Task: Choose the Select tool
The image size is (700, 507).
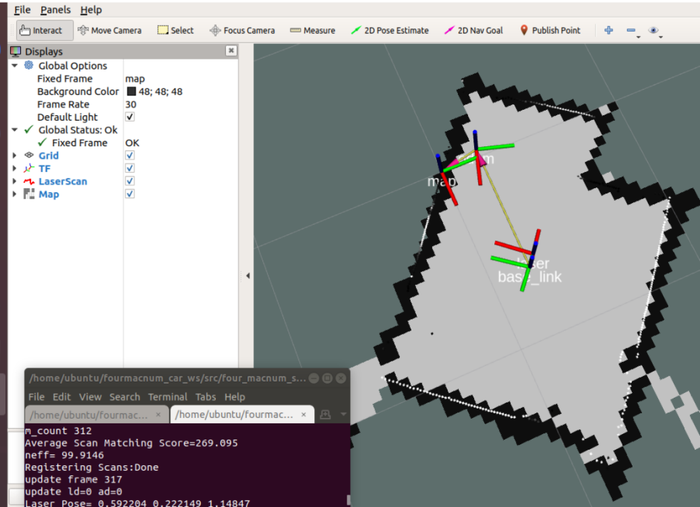Action: pos(175,30)
